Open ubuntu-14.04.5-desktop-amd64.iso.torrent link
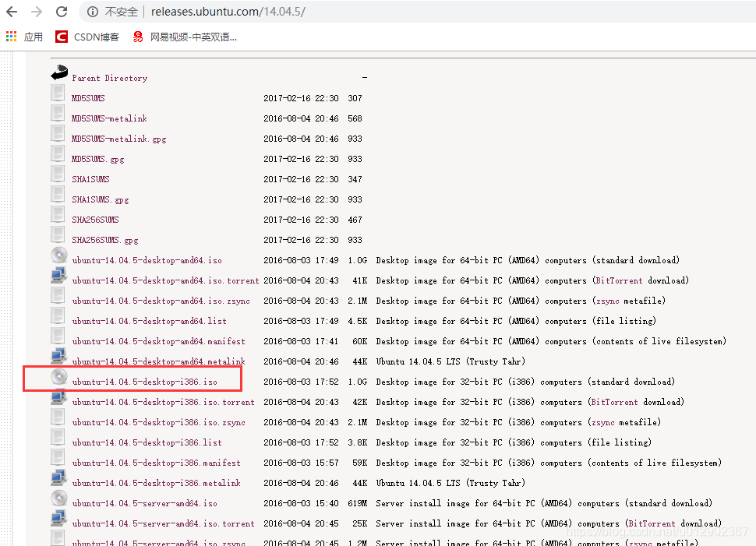The image size is (756, 546). 165,280
